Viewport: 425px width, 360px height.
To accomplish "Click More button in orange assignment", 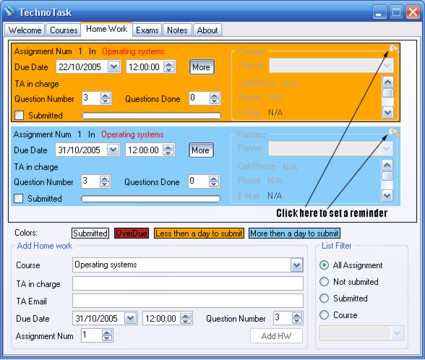I will (x=201, y=67).
